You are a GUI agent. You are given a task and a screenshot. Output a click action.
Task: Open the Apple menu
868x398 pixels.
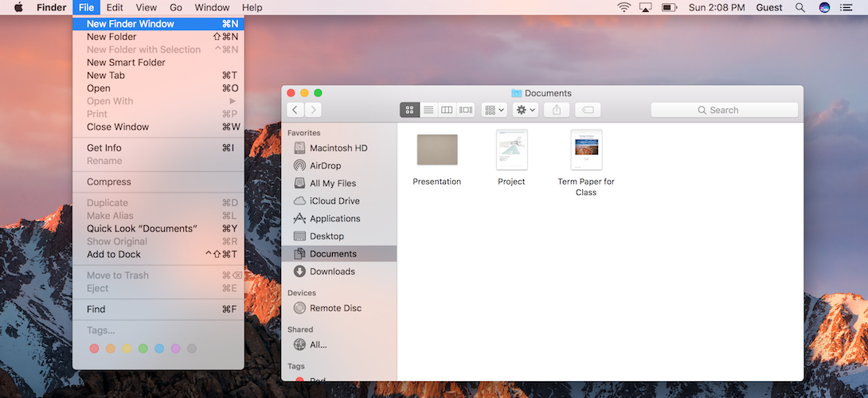point(18,7)
